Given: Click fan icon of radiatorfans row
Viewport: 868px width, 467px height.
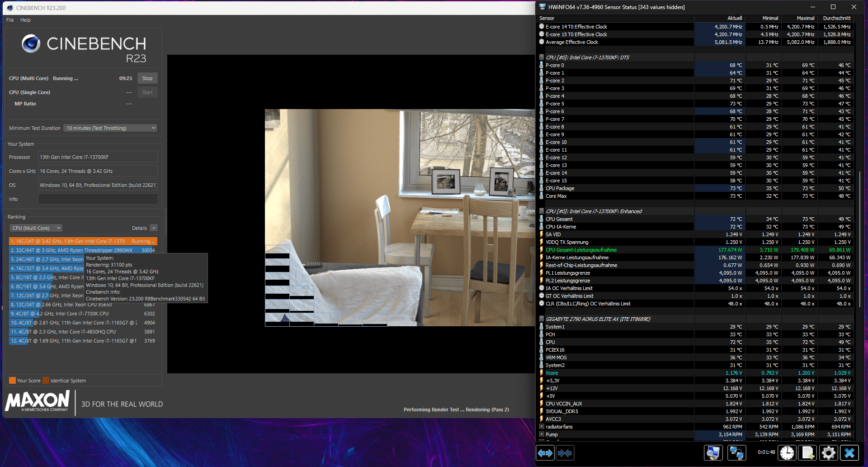Looking at the screenshot, I should tap(542, 427).
